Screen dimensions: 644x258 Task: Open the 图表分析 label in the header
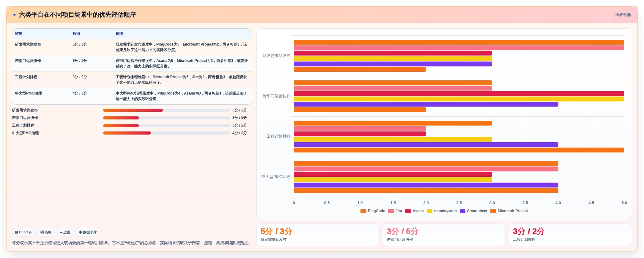pos(623,15)
